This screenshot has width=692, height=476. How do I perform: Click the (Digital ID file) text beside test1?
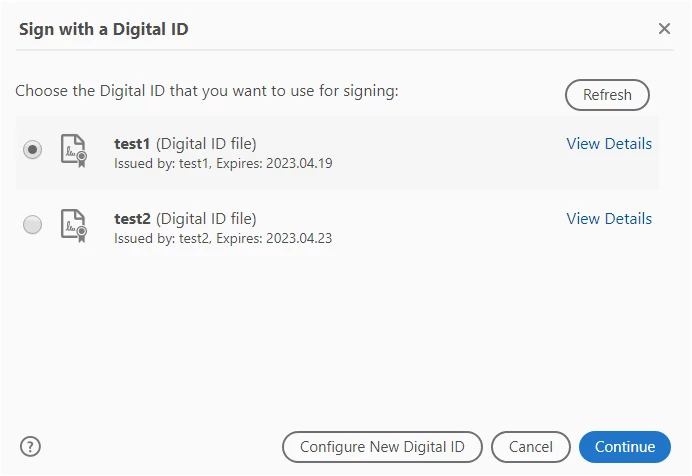click(206, 144)
